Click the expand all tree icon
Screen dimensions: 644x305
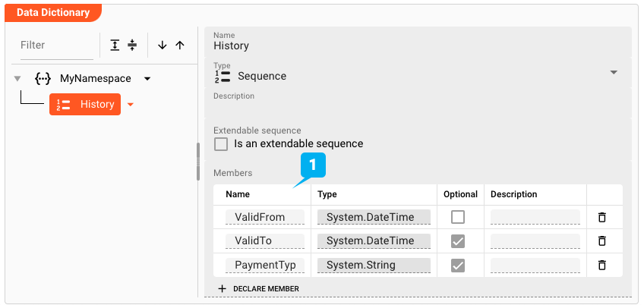(x=115, y=46)
